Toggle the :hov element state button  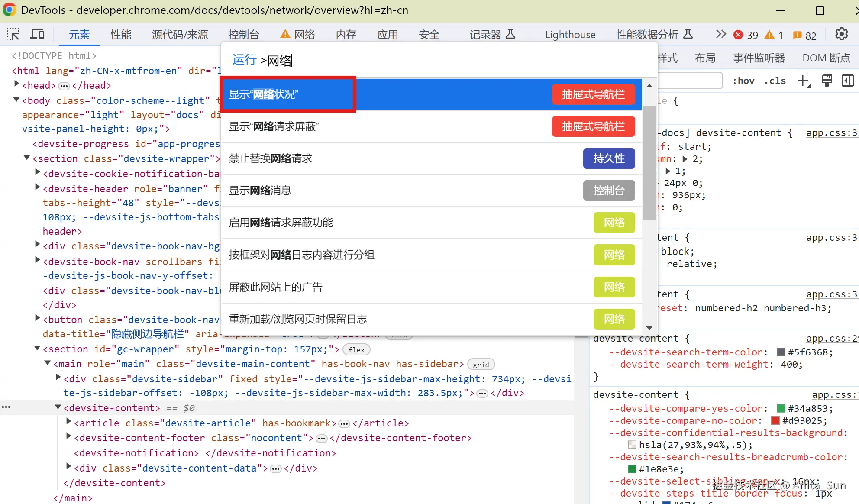pyautogui.click(x=743, y=81)
